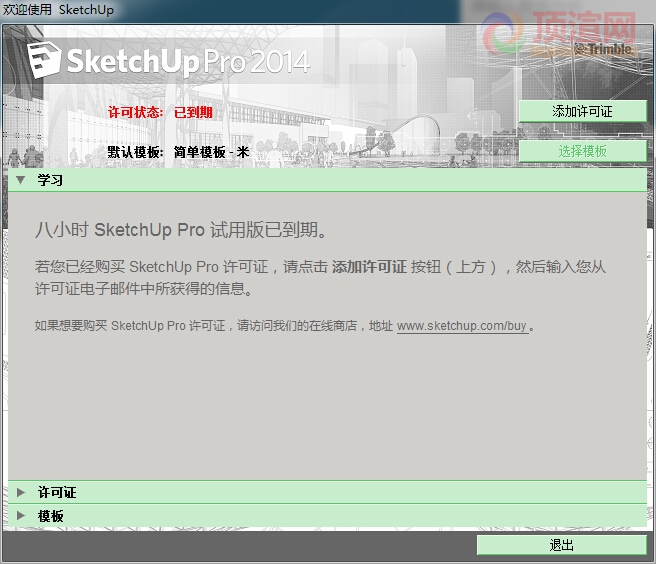This screenshot has width=656, height=564.
Task: Collapse the 学习 section triangle
Action: pos(20,180)
